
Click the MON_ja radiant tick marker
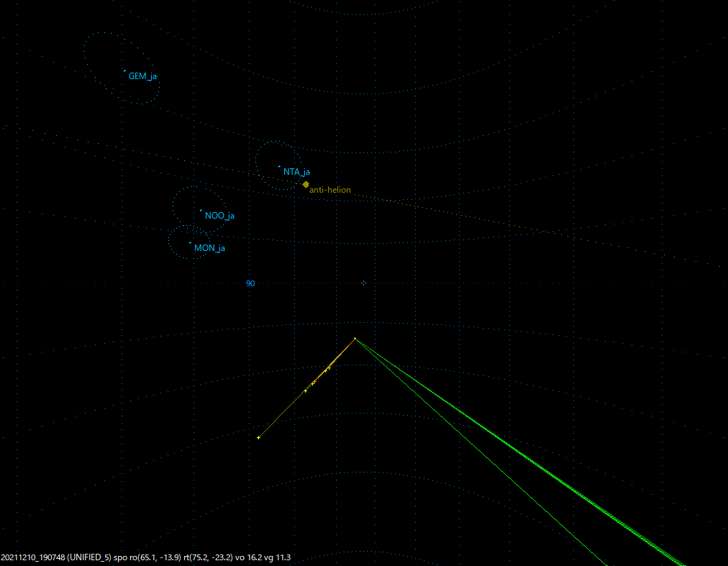pos(189,243)
